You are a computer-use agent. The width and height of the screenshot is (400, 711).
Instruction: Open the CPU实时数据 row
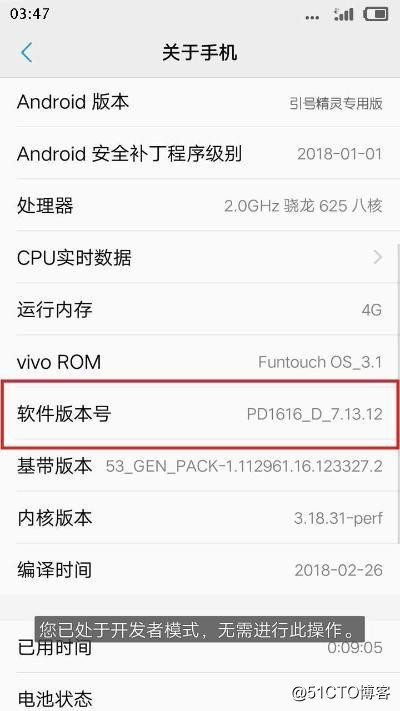[200, 258]
